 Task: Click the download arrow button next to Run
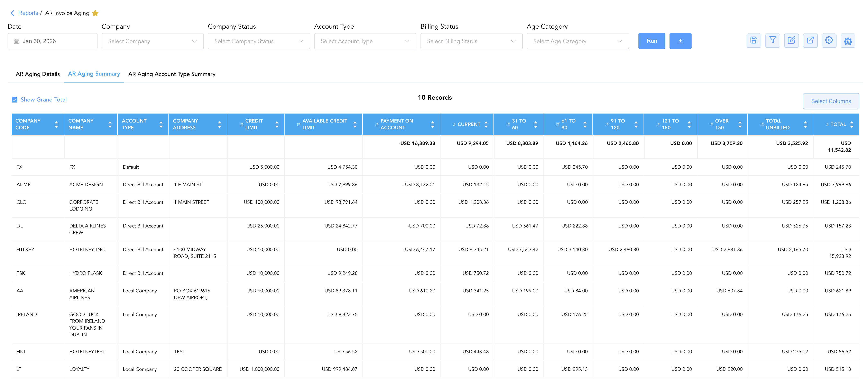tap(680, 41)
